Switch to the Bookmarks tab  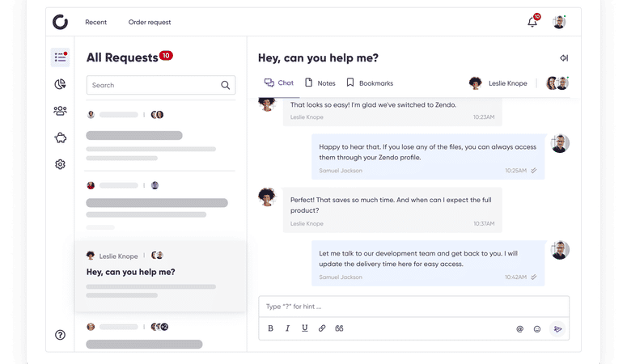tap(370, 83)
